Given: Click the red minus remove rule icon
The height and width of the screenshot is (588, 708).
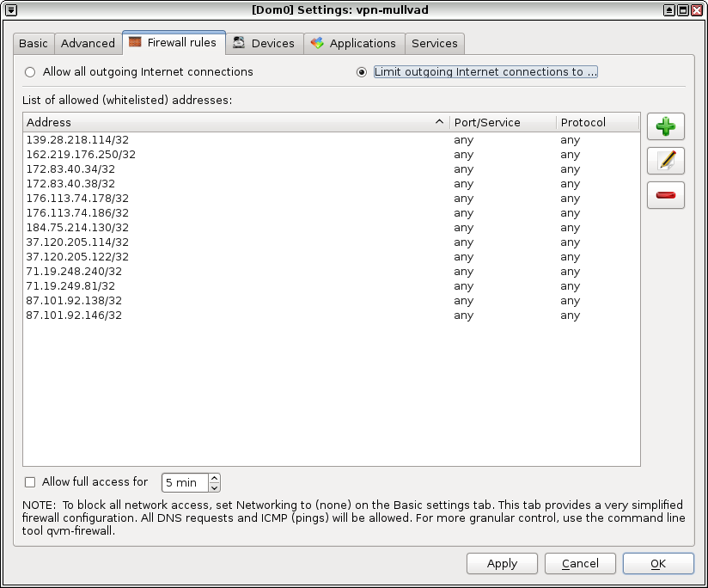Looking at the screenshot, I should 665,195.
